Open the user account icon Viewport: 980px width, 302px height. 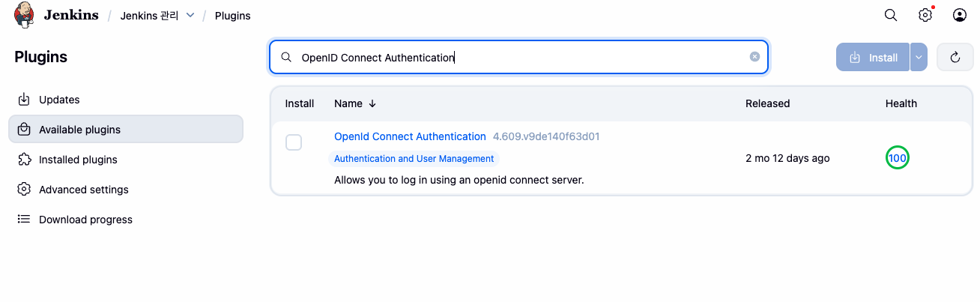(960, 15)
